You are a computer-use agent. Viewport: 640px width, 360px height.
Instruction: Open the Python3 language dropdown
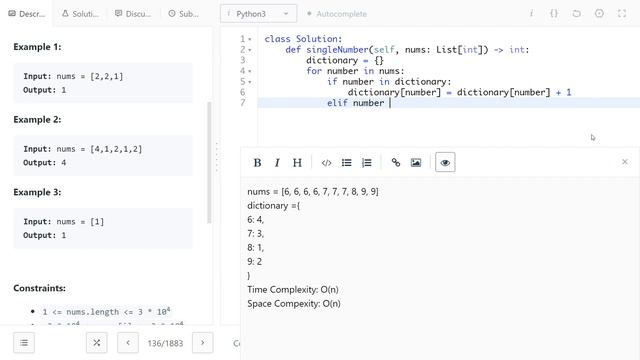tap(258, 14)
